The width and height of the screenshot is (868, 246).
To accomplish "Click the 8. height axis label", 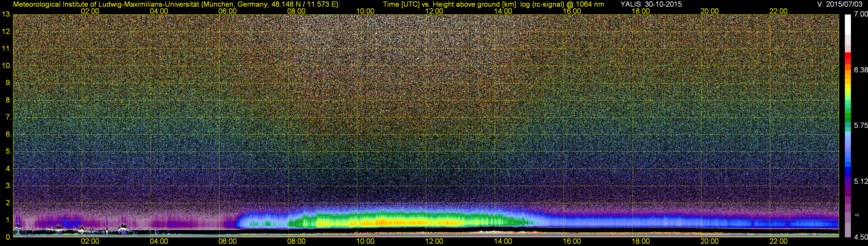I will [8, 100].
